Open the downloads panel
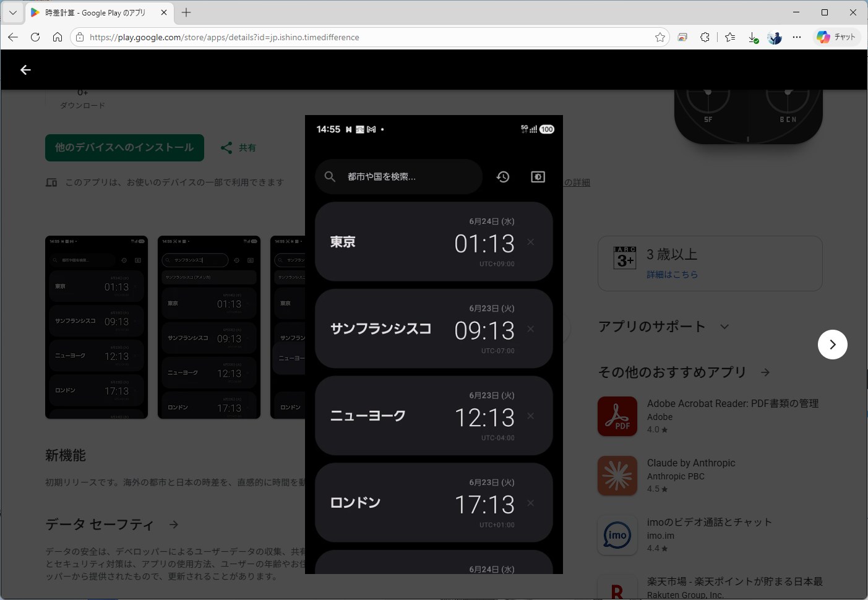 point(753,37)
